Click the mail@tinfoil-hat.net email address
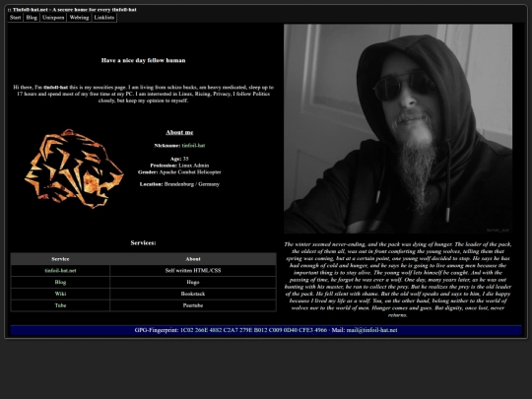532x399 pixels. [371, 330]
